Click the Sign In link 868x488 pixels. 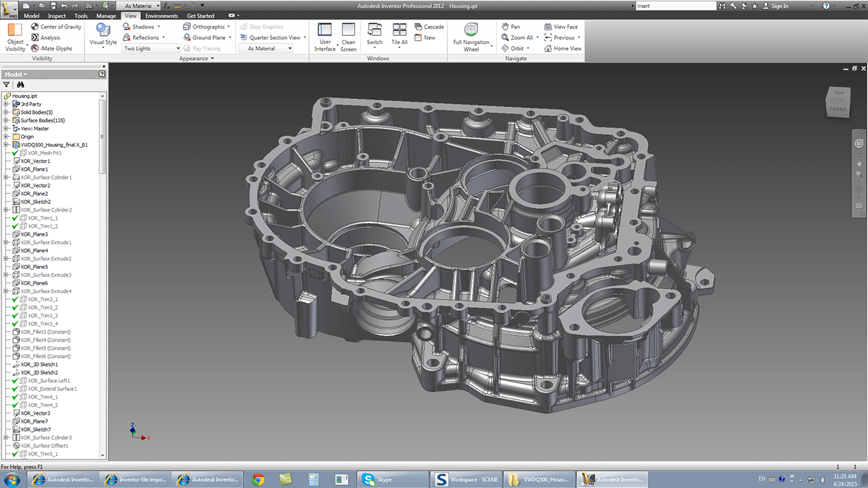click(779, 6)
